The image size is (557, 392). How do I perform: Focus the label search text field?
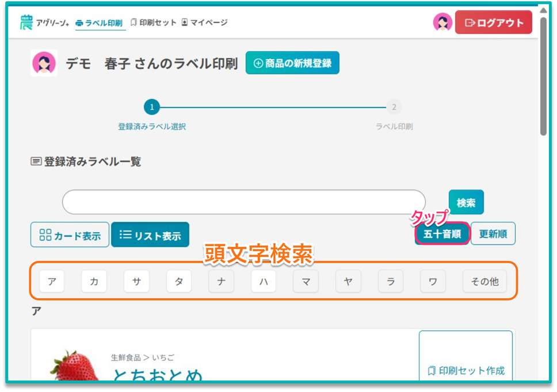(243, 202)
